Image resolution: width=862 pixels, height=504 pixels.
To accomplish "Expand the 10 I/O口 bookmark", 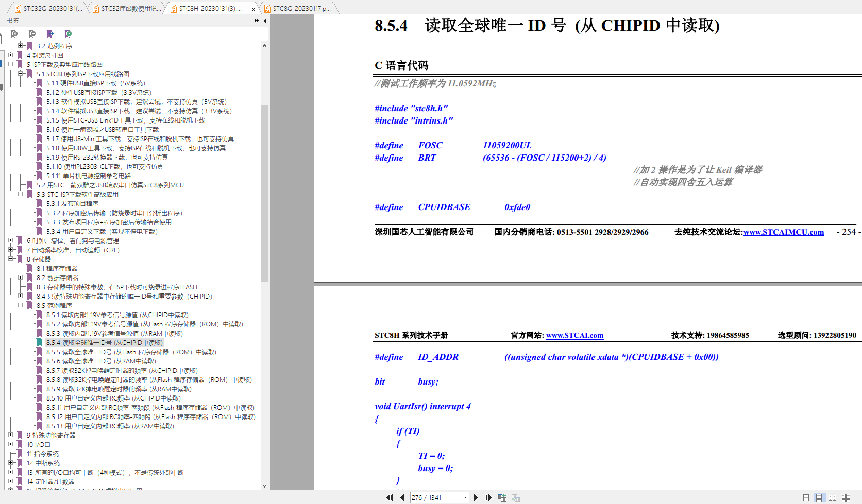I will (10, 444).
